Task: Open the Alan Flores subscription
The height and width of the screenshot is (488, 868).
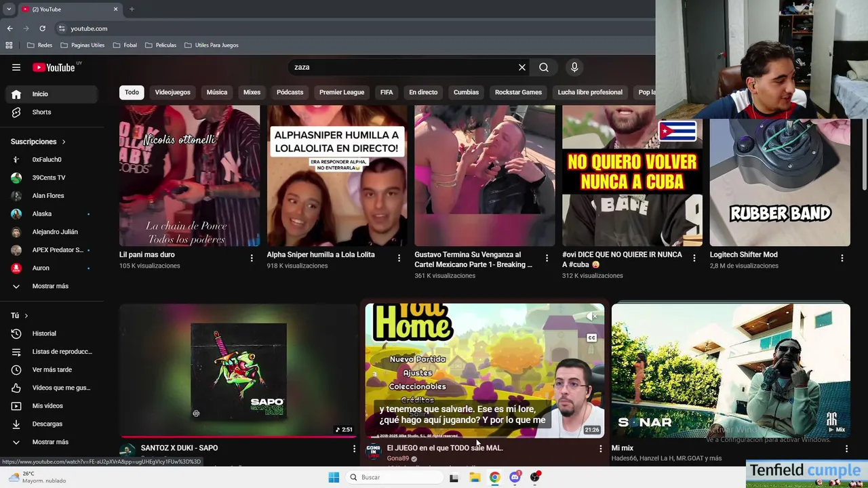Action: point(51,196)
